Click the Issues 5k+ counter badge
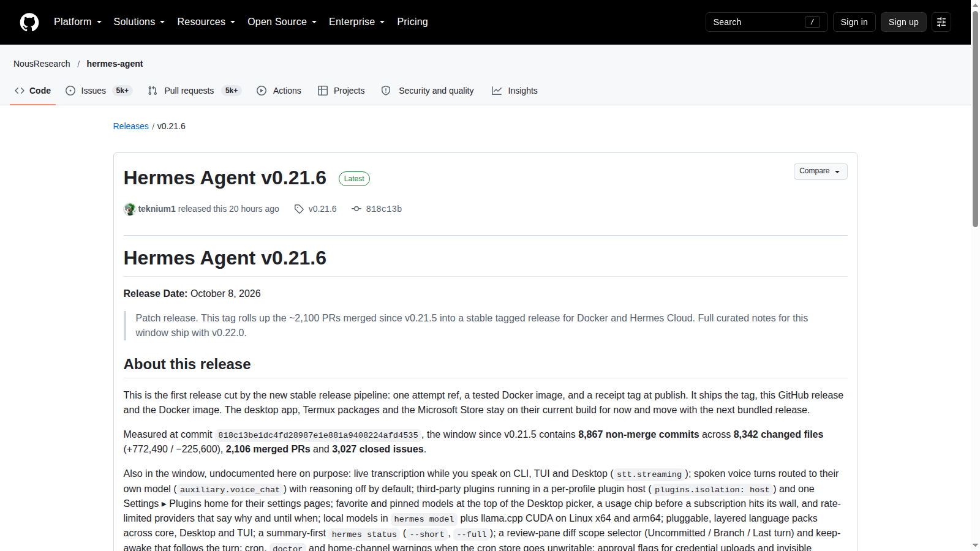Viewport: 980px width, 551px height. [x=123, y=91]
